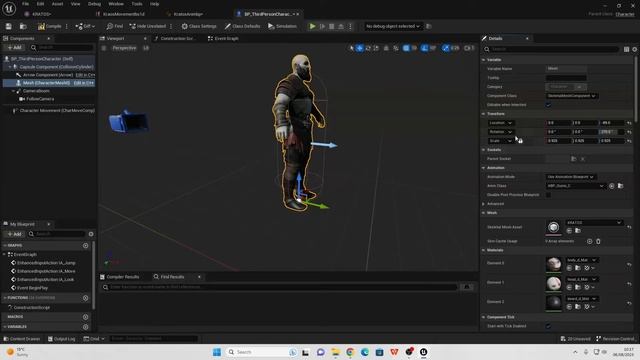Switch to the Event Graph tab
Image resolution: width=640 pixels, height=360 pixels.
(x=223, y=38)
